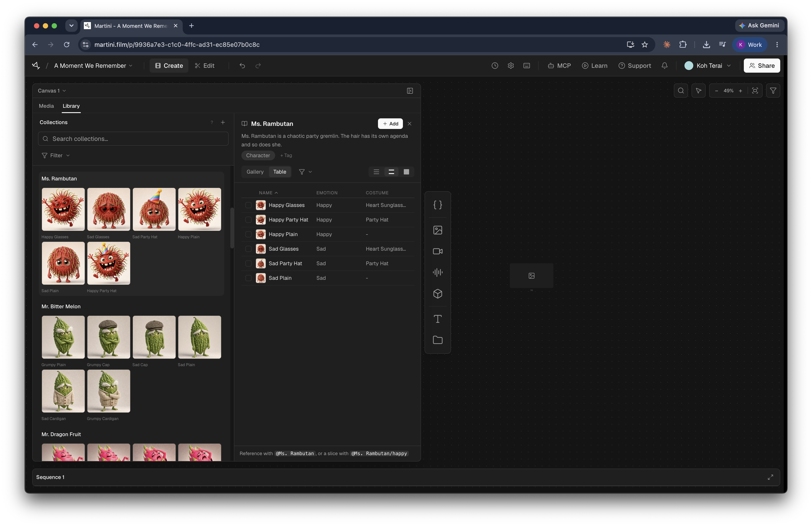The image size is (812, 526).
Task: Open the canvas filter funnel
Action: [773, 91]
